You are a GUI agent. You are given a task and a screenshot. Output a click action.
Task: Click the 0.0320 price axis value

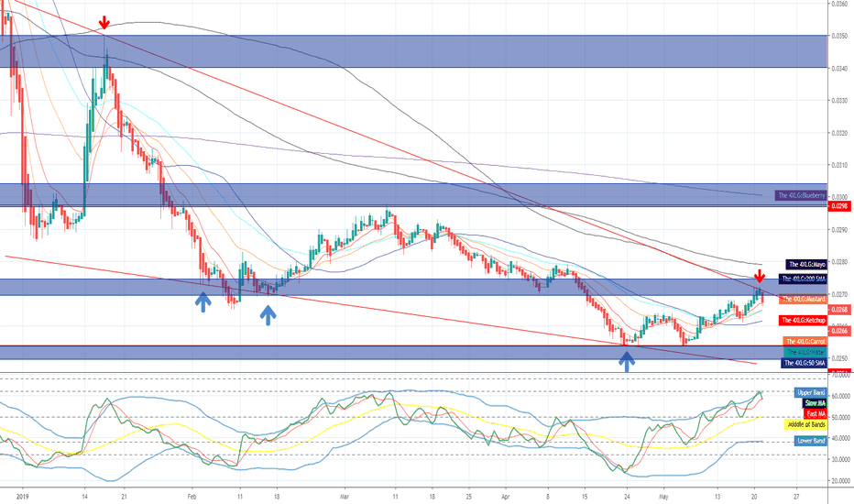tap(839, 132)
